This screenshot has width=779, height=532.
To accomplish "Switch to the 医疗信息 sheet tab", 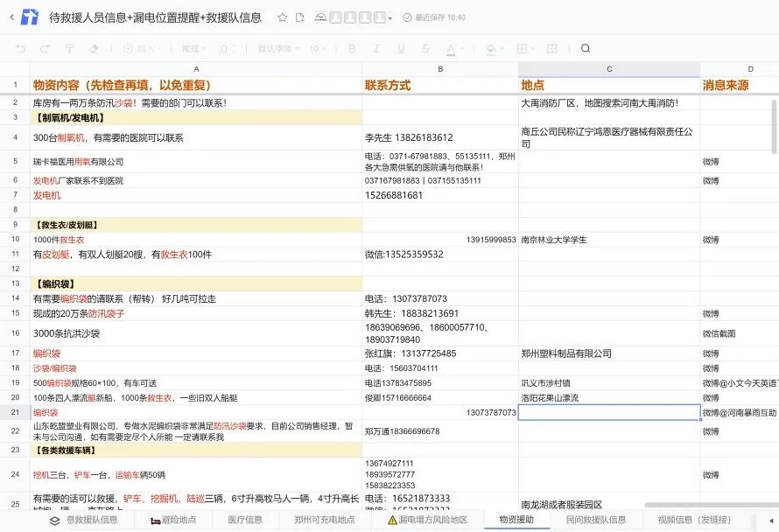I will point(245,520).
